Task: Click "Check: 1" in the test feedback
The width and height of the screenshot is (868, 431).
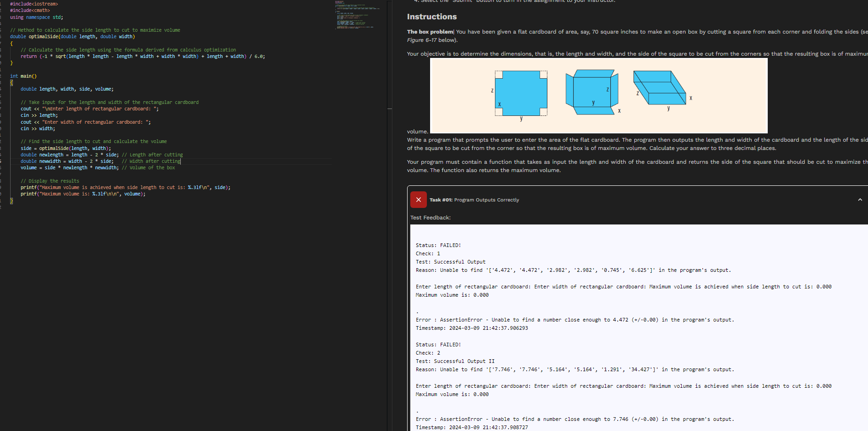Action: (428, 253)
